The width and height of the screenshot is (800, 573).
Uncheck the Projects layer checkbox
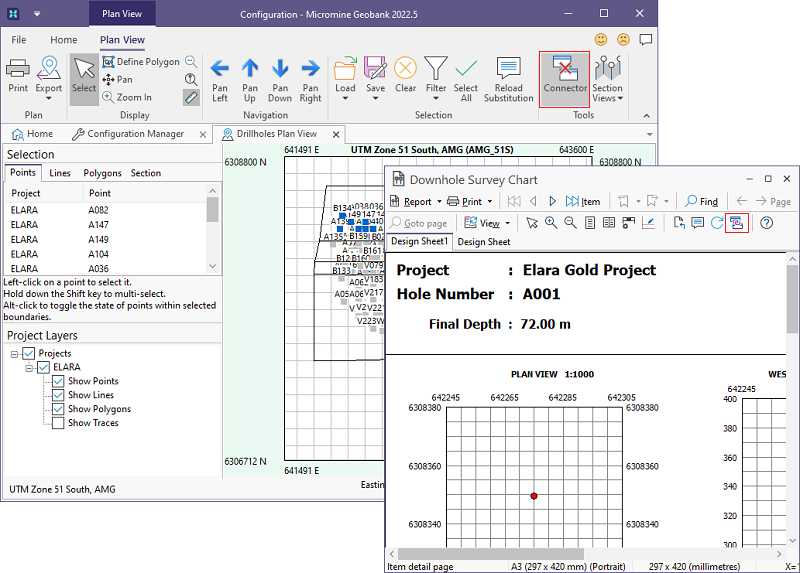click(x=29, y=353)
